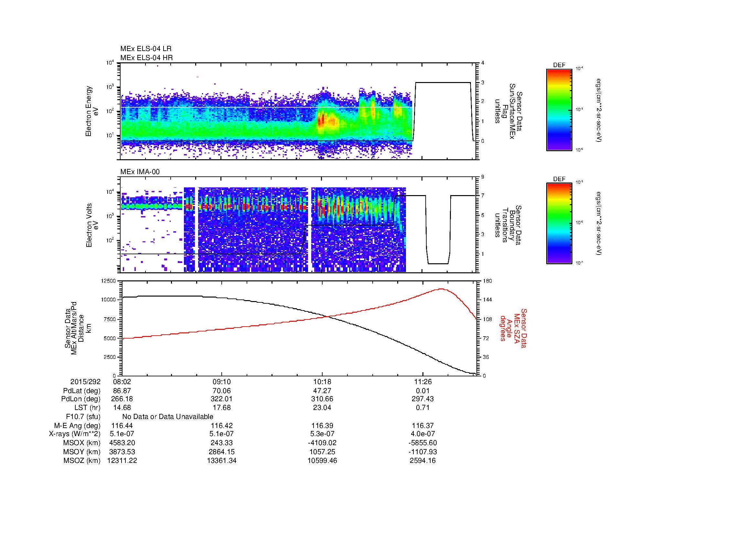Click the lower DEF color bar

click(x=559, y=224)
